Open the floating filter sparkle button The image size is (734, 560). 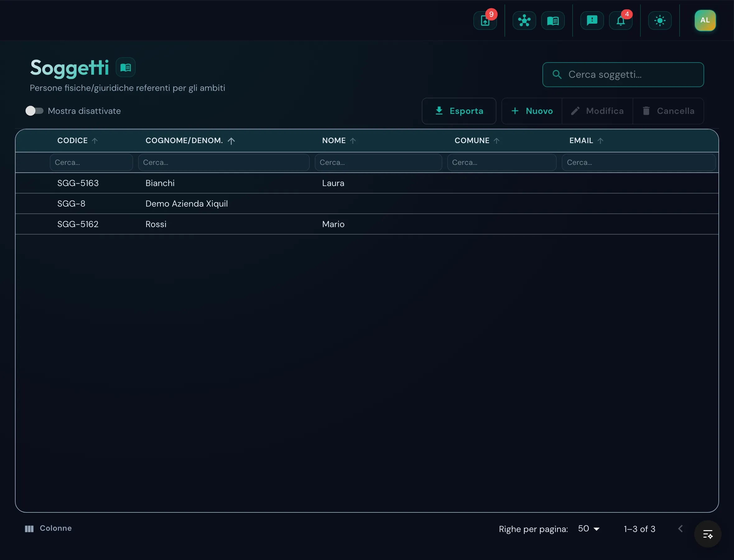pos(708,534)
